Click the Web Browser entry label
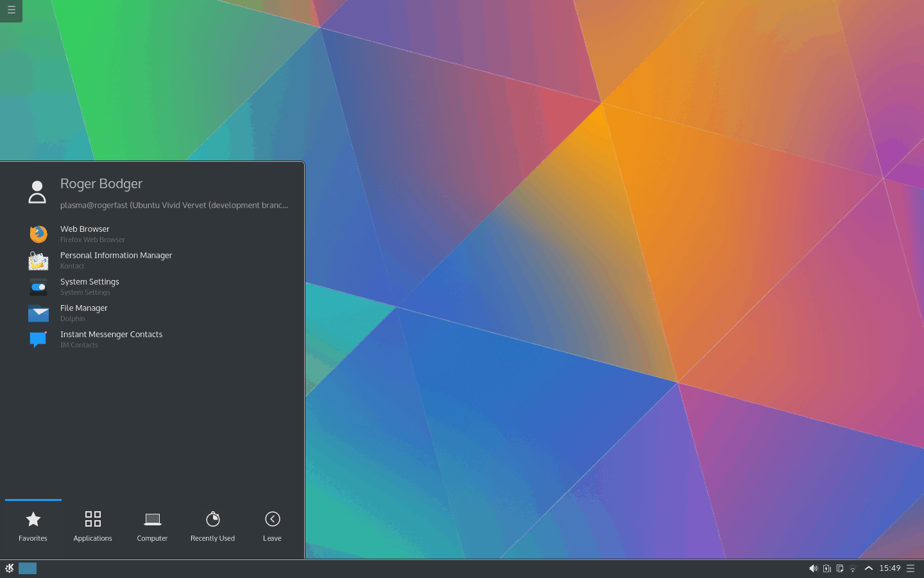924x578 pixels. (x=85, y=229)
